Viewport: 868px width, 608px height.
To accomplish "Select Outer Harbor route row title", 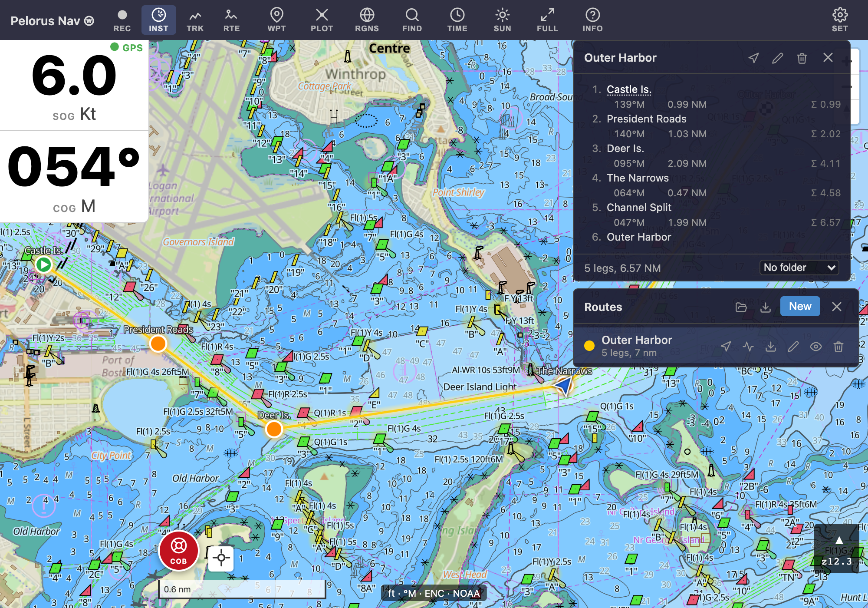I will (637, 340).
